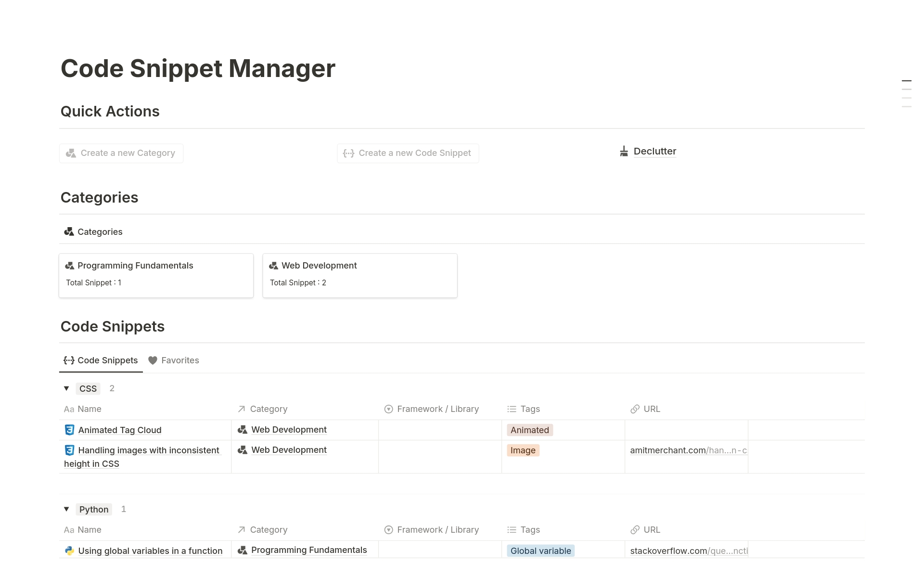The height and width of the screenshot is (577, 924).
Task: Collapse the CSS group toggle
Action: tap(66, 388)
